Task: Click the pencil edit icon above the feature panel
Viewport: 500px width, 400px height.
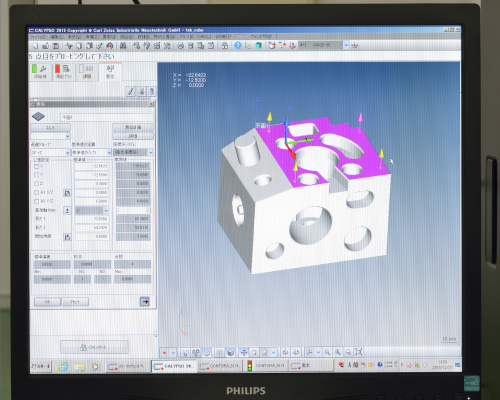Action: coord(131,91)
